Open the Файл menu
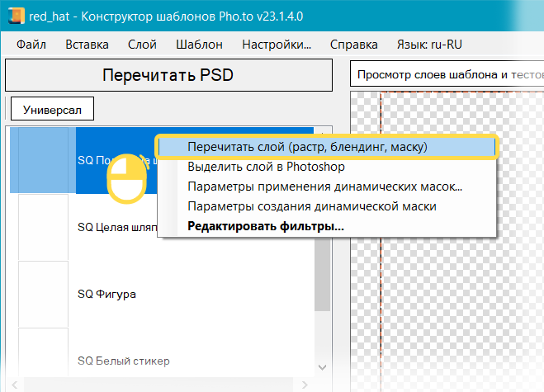544x392 pixels. (31, 45)
